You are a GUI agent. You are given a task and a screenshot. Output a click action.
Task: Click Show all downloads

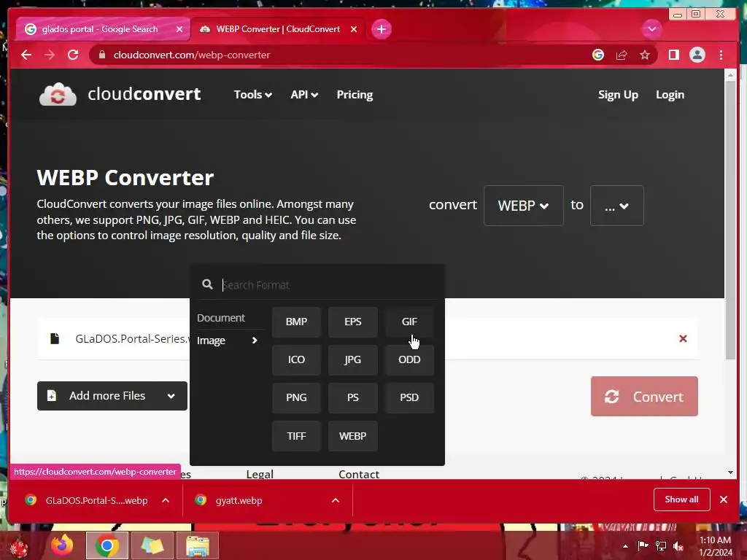(x=682, y=499)
